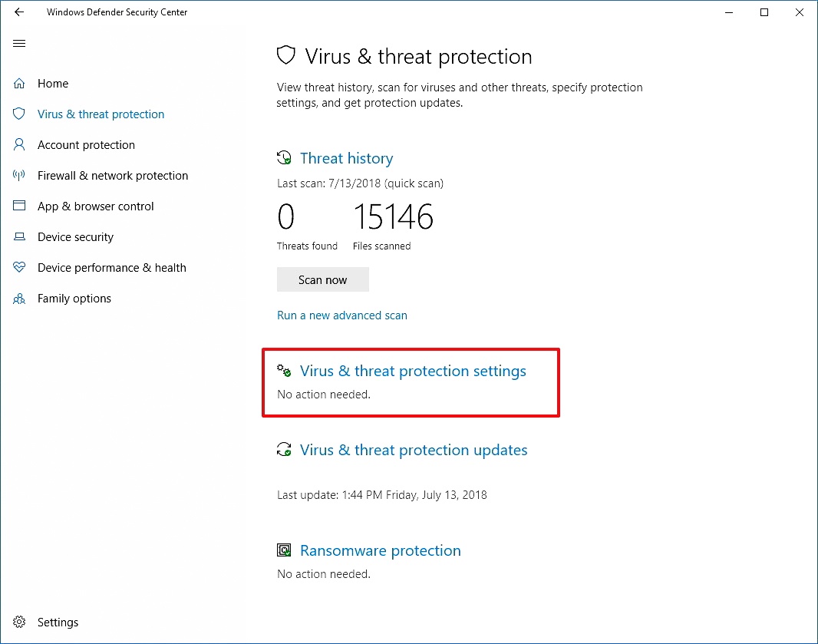The image size is (818, 644).
Task: Click the Home house icon
Action: pos(19,84)
